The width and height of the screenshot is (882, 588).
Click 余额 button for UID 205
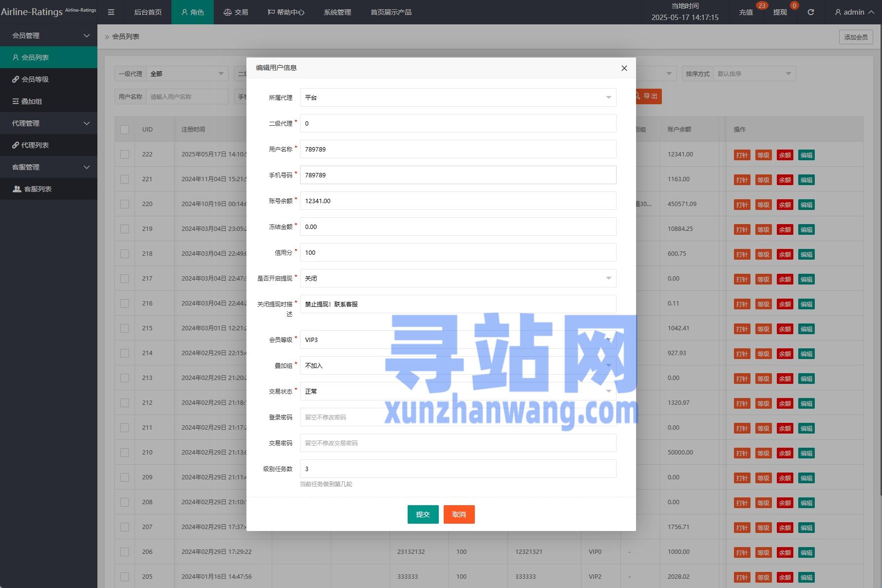click(x=785, y=578)
